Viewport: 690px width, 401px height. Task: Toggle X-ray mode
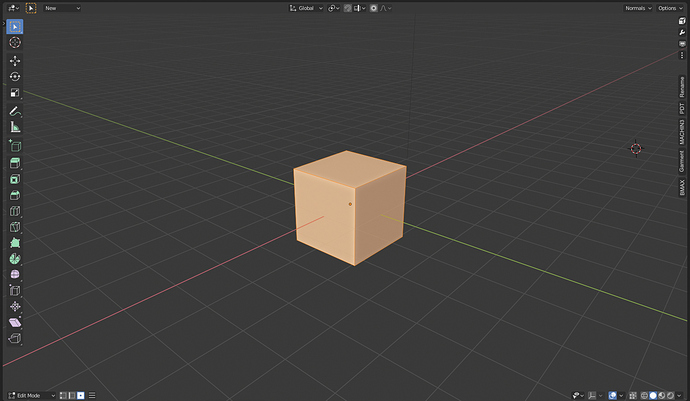(x=633, y=395)
